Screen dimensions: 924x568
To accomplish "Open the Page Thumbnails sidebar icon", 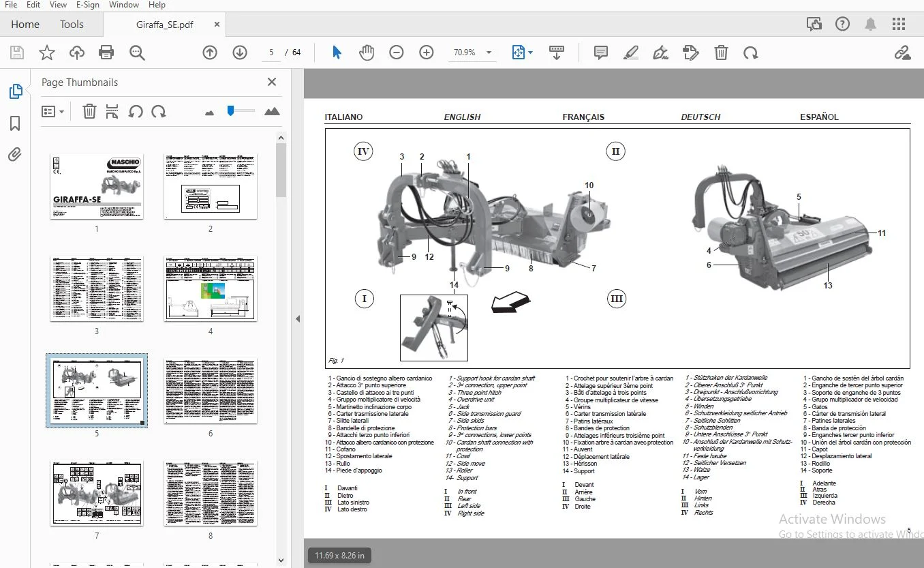I will 15,91.
